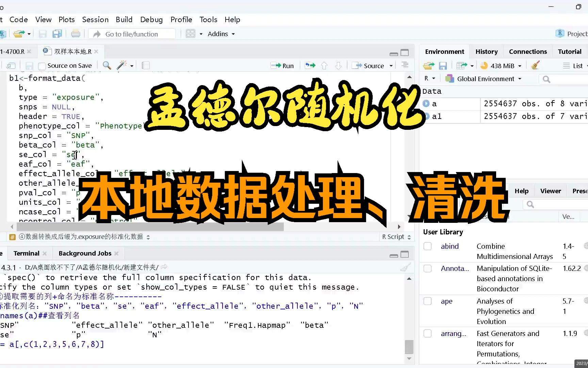
Task: Click the 438 MiB memory usage indicator
Action: (500, 65)
